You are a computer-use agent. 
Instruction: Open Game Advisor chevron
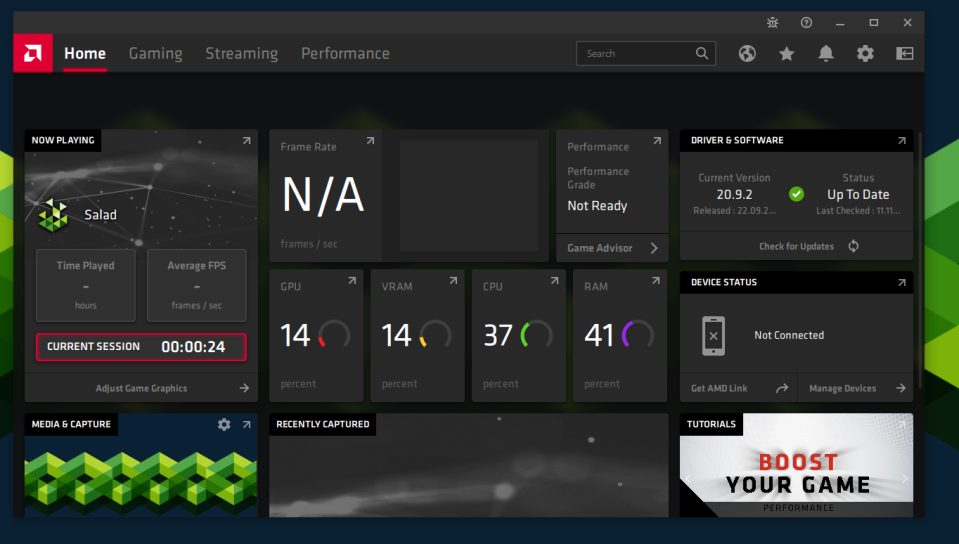654,248
